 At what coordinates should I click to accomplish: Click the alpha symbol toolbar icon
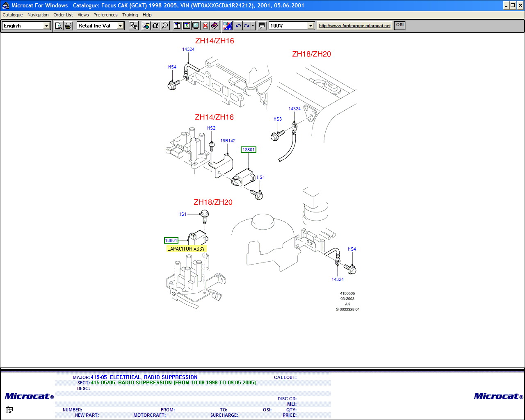coord(155,26)
